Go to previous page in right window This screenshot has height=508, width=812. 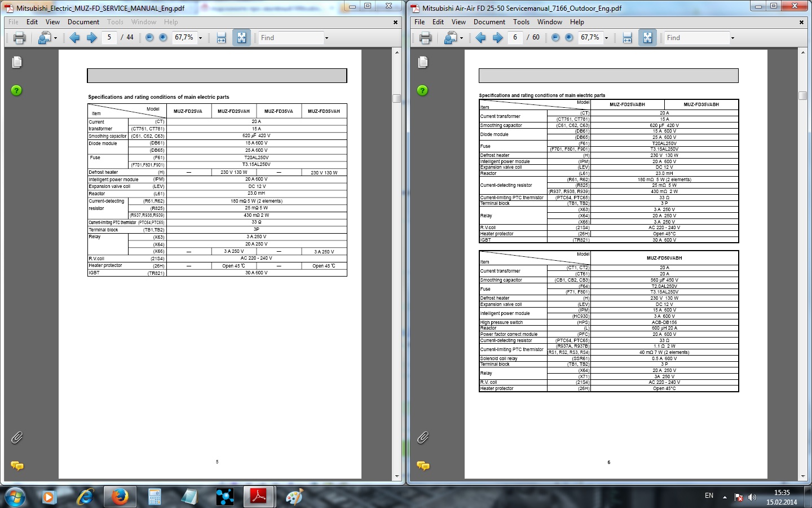coord(480,38)
